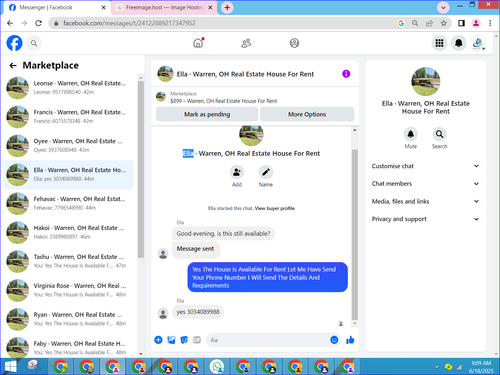Open the Francis conversation
Viewport: 500px width, 375px height.
[x=69, y=117]
